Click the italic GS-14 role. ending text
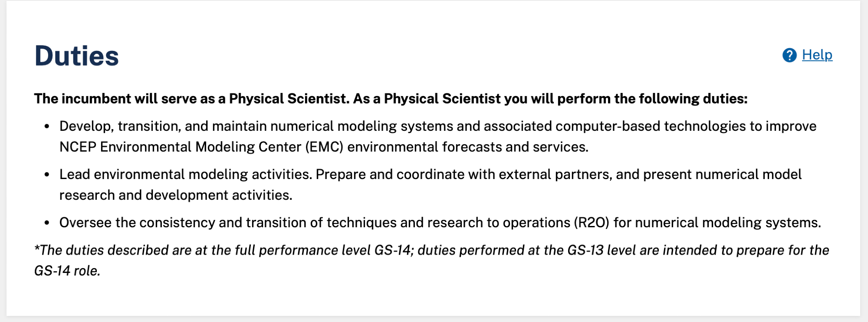The height and width of the screenshot is (322, 868). [x=67, y=271]
